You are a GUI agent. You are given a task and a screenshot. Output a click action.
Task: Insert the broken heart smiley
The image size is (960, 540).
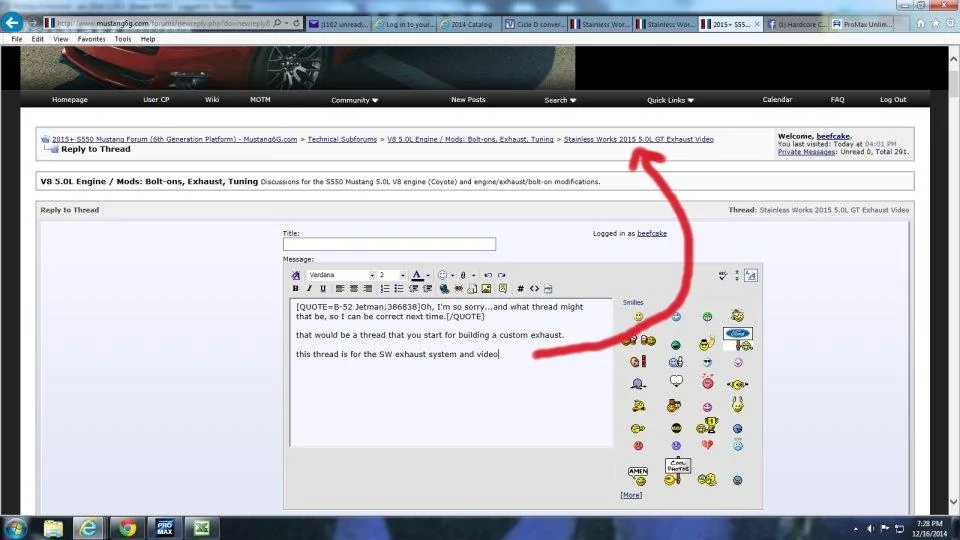coord(707,444)
